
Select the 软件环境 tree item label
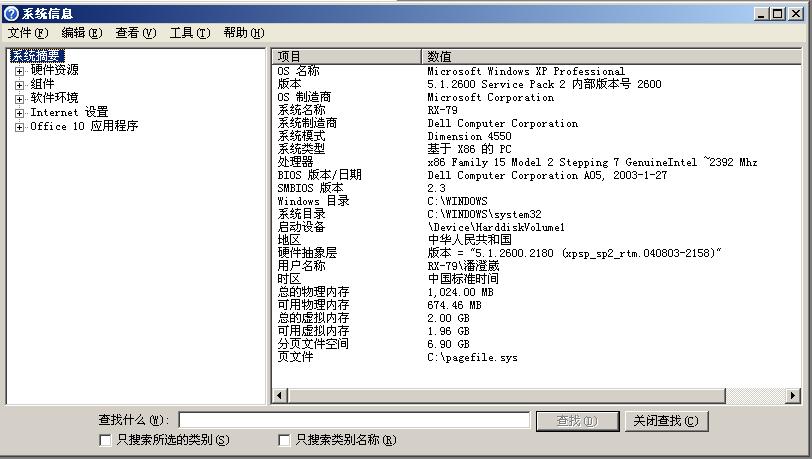[54, 97]
